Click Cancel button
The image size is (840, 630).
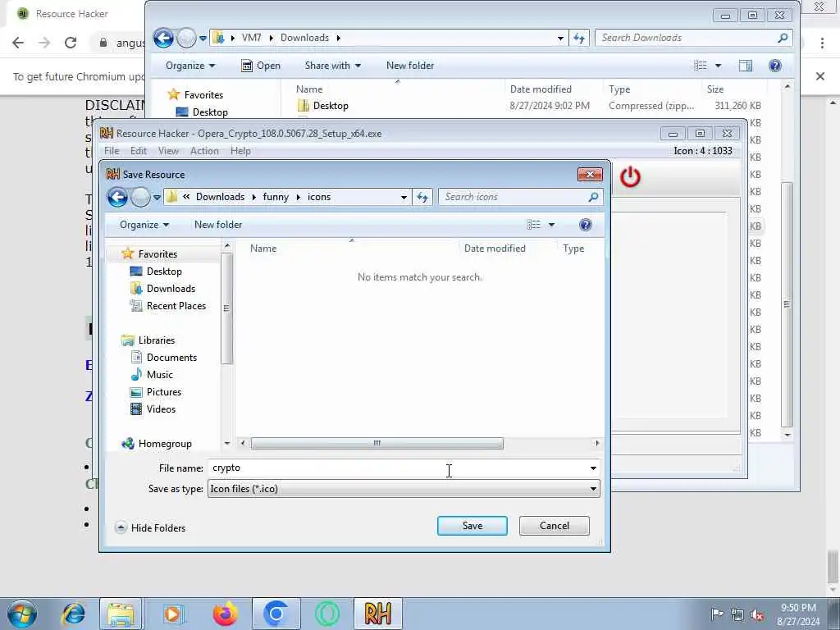(554, 526)
